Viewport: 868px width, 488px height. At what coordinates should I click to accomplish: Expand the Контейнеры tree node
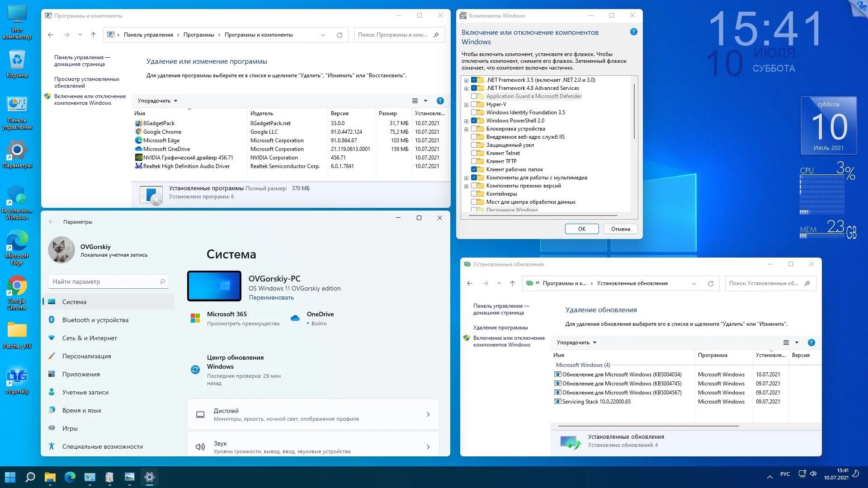[467, 194]
